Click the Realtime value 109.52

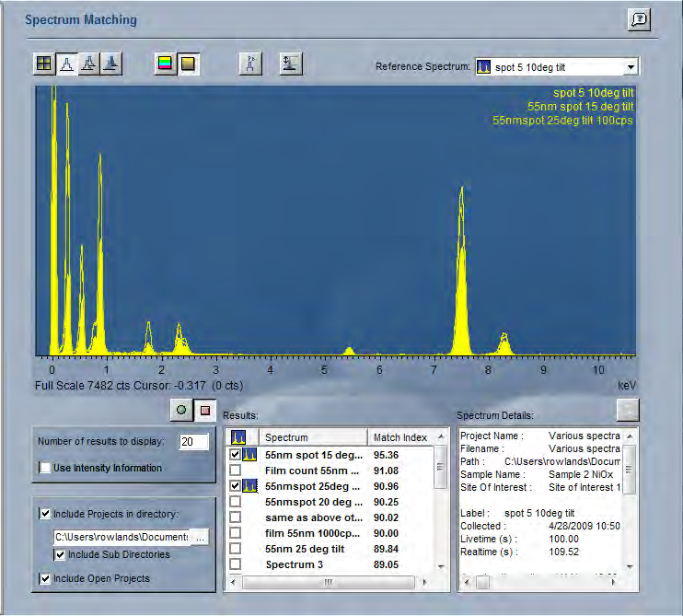563,552
